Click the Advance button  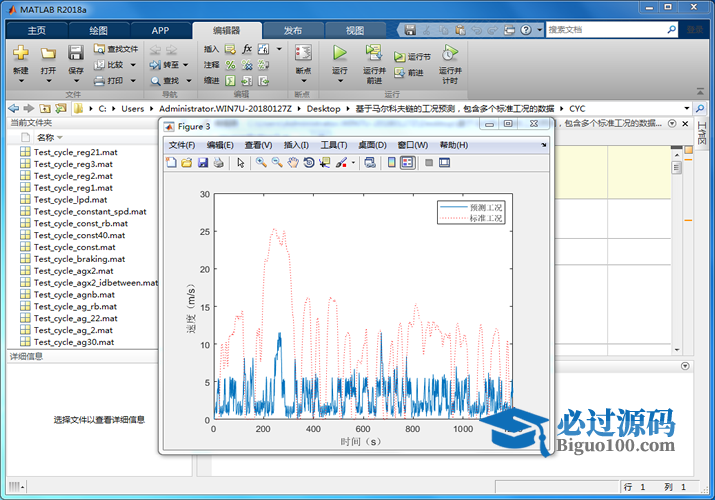point(409,72)
